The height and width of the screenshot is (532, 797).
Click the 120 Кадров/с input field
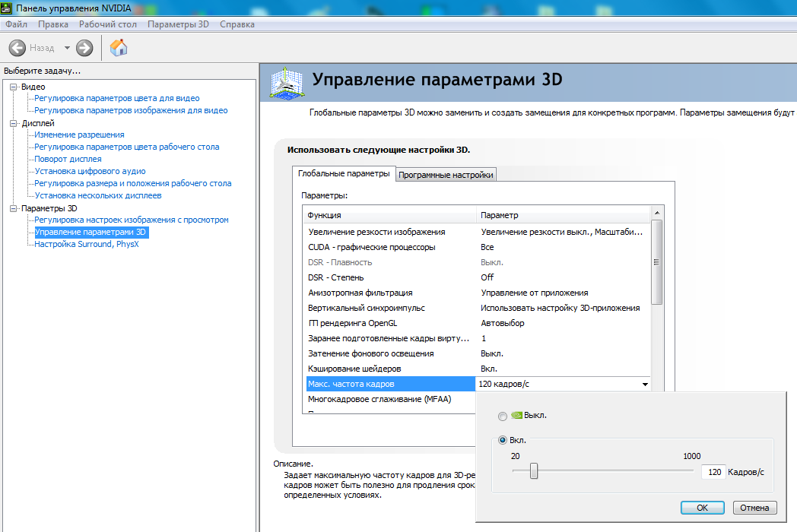tap(713, 472)
